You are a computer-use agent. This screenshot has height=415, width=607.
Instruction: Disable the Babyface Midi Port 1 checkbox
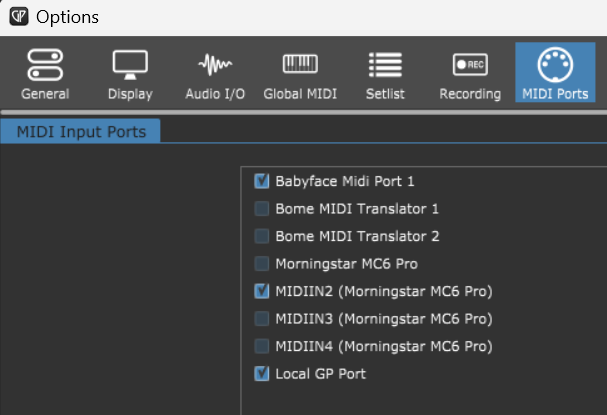[262, 182]
